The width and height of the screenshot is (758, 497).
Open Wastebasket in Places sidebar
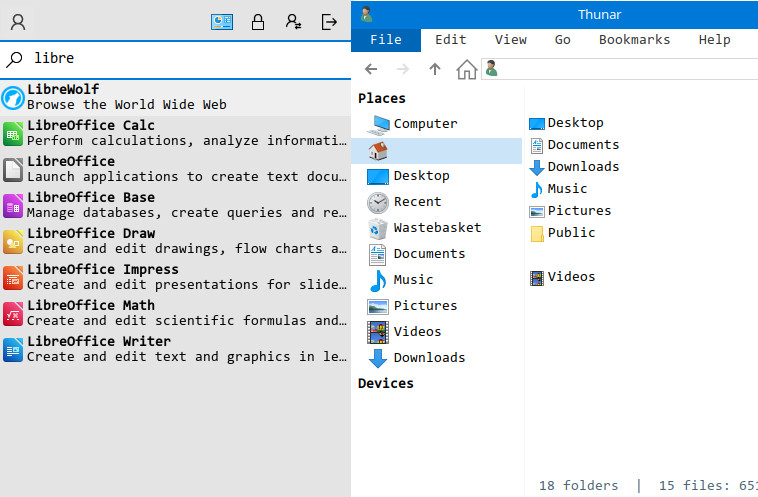[437, 228]
